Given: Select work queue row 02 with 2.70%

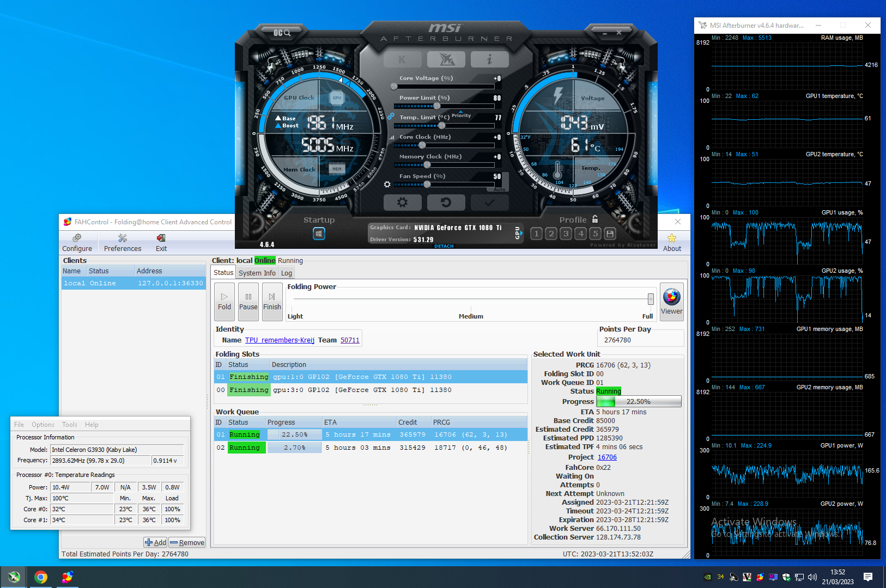Looking at the screenshot, I should [x=371, y=448].
